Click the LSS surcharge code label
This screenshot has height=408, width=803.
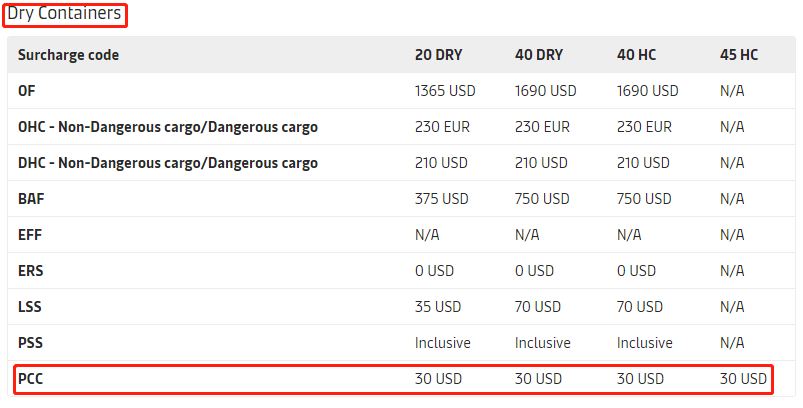[30, 307]
